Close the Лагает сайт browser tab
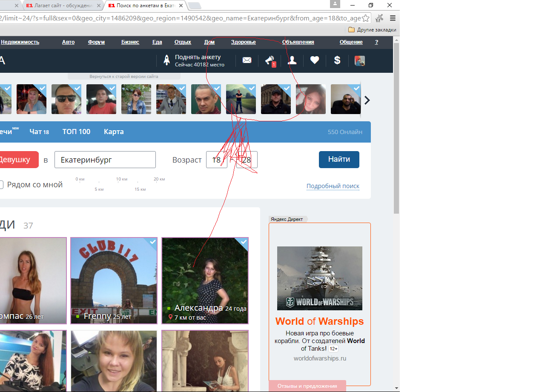The width and height of the screenshot is (545, 392). pos(98,6)
